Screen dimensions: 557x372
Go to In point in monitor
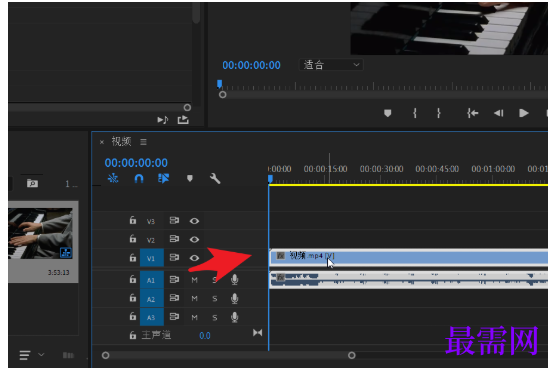click(473, 113)
